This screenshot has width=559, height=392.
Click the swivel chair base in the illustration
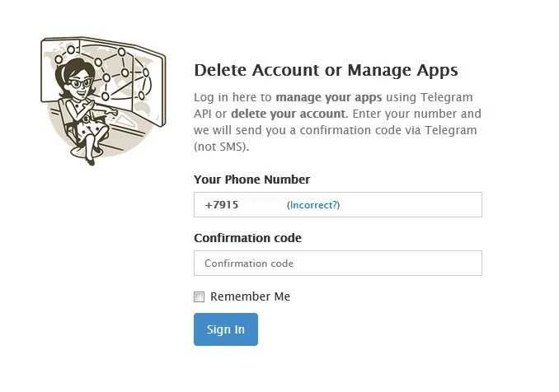click(87, 151)
